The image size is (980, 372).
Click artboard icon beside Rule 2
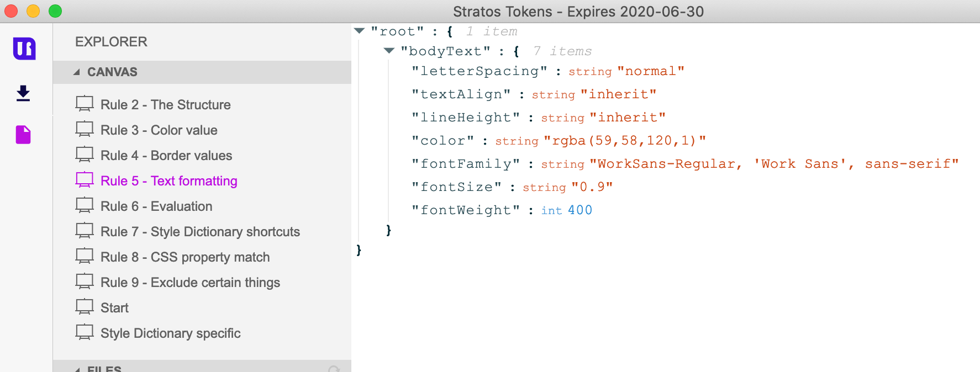(x=85, y=104)
